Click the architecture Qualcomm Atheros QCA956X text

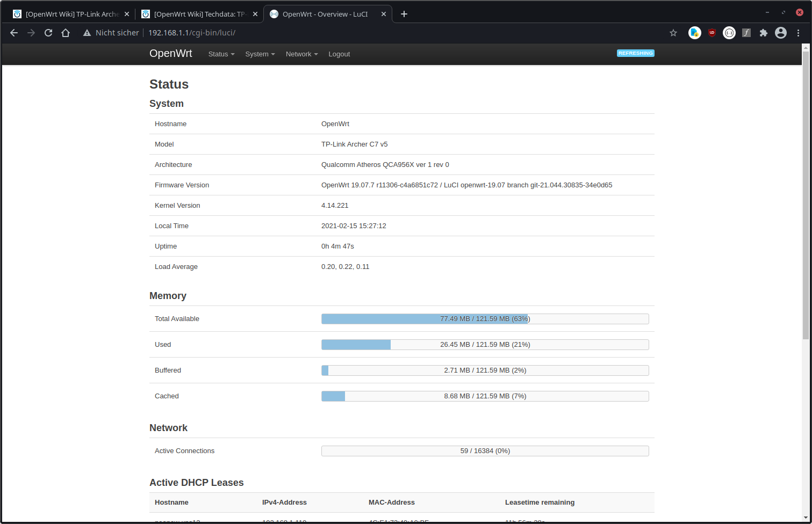(x=385, y=165)
